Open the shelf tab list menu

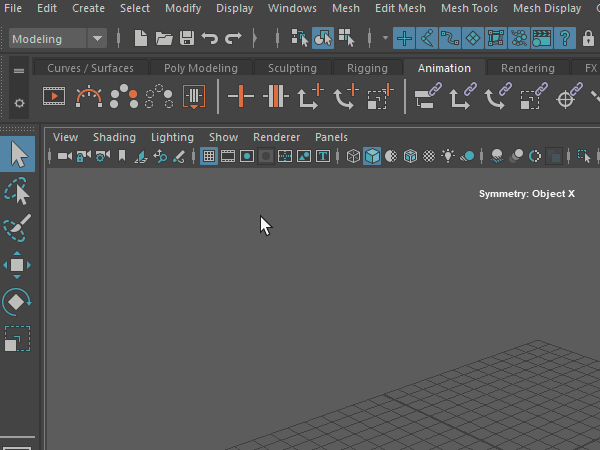(x=19, y=70)
